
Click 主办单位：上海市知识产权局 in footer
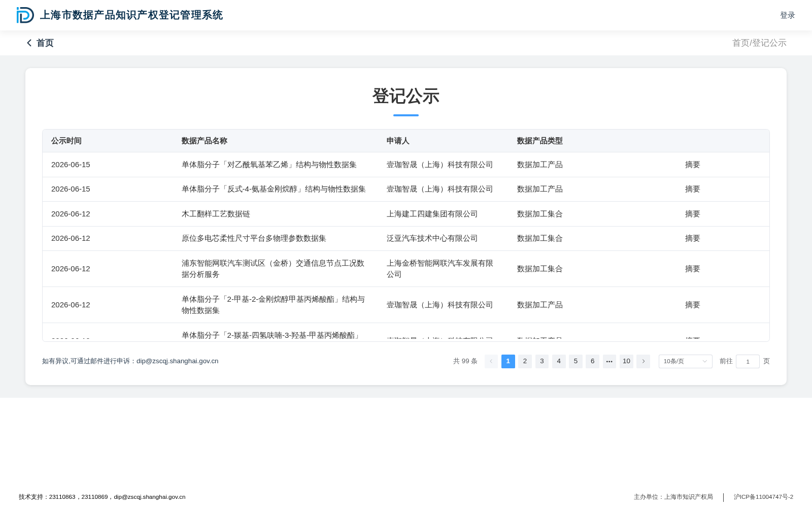tap(673, 497)
